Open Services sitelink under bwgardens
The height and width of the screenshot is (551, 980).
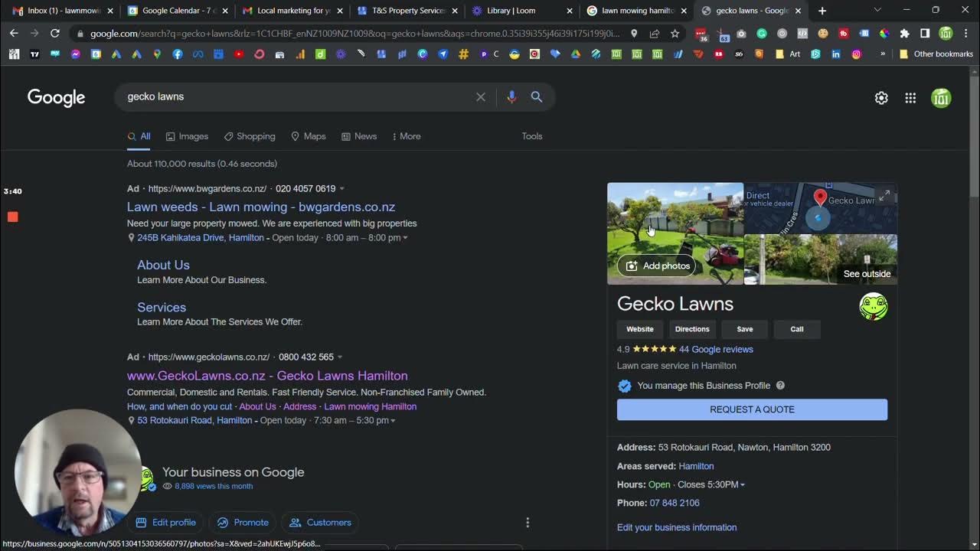point(162,307)
